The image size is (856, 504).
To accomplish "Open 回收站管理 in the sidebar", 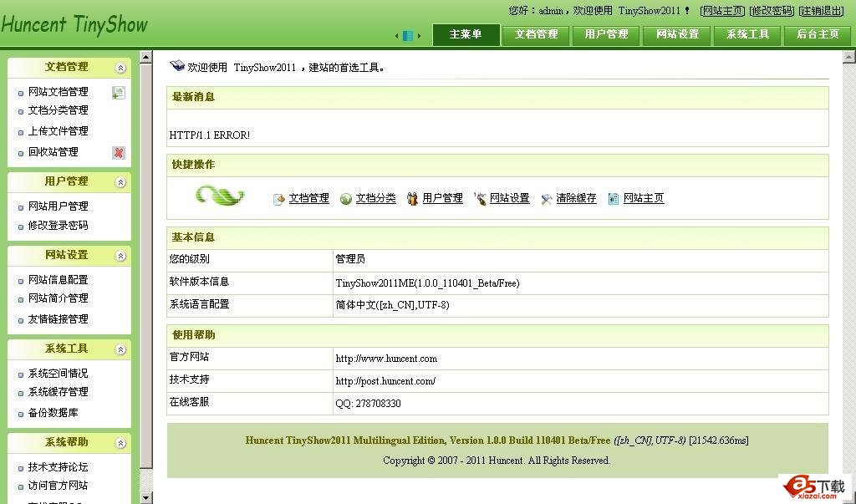I will [x=53, y=152].
